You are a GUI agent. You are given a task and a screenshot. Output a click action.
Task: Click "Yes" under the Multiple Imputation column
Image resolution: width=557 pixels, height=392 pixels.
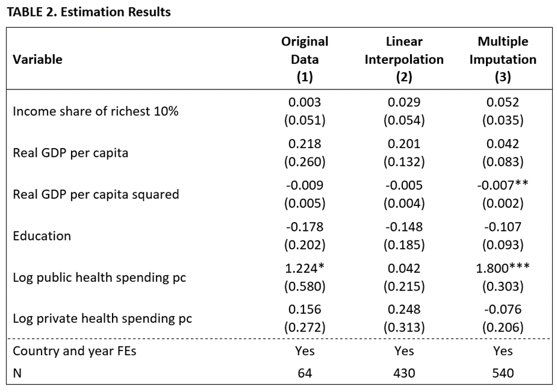pos(502,351)
